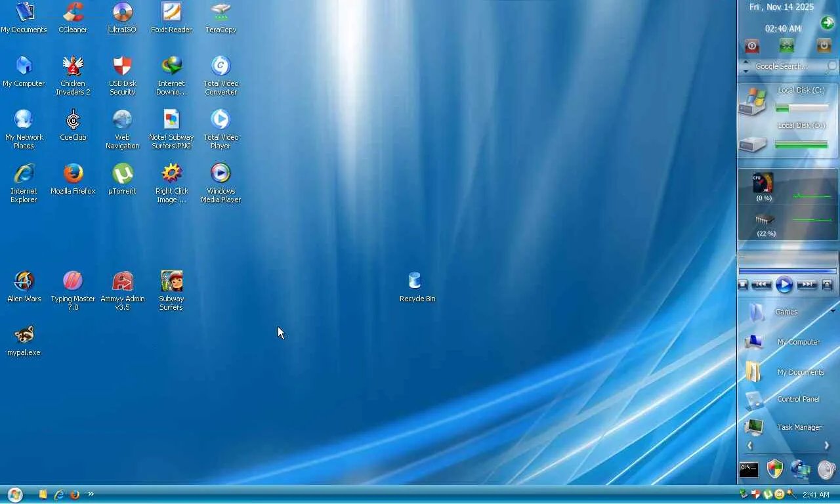Screen dimensions: 840x504
Task: Open Typing Master 7.0 shortcut
Action: point(73,291)
